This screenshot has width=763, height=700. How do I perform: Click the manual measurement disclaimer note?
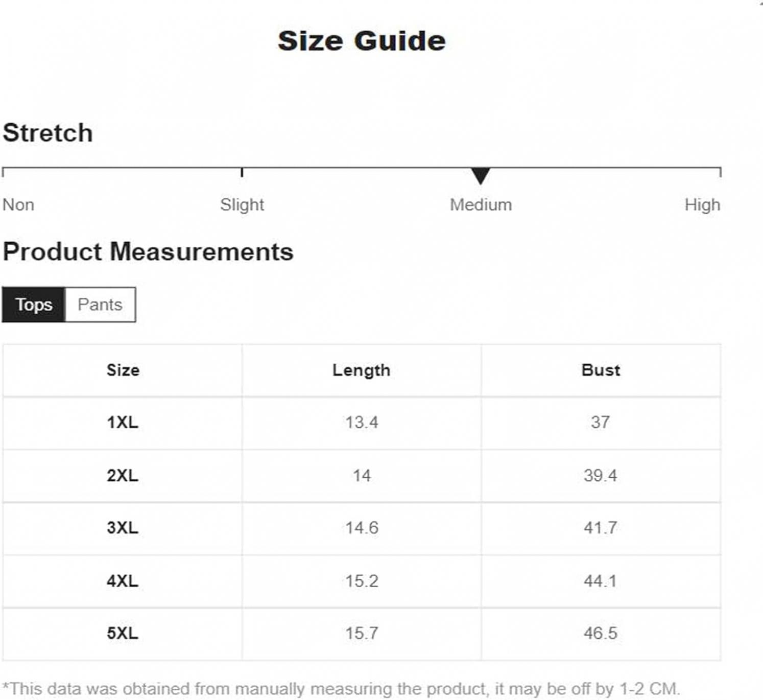[341, 689]
